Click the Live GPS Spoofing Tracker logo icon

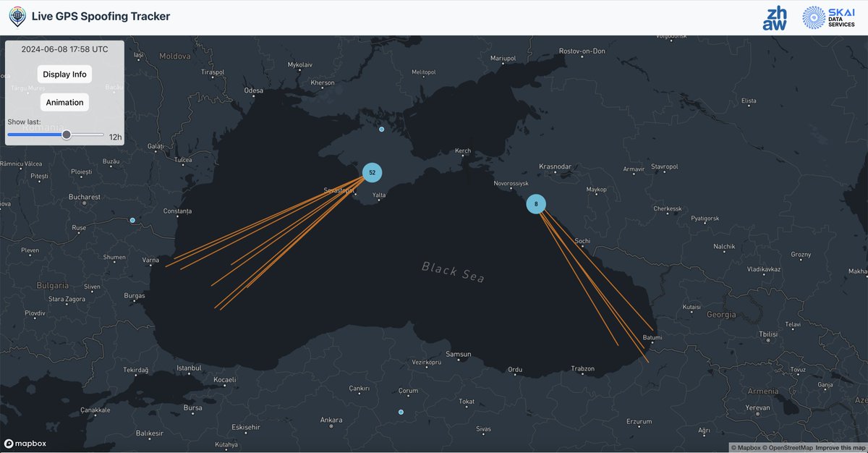16,17
